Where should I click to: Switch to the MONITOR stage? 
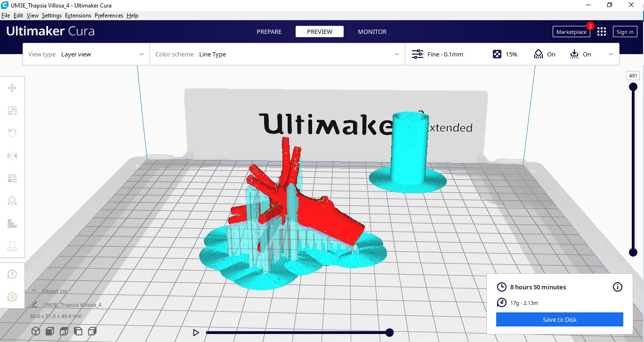(x=372, y=32)
